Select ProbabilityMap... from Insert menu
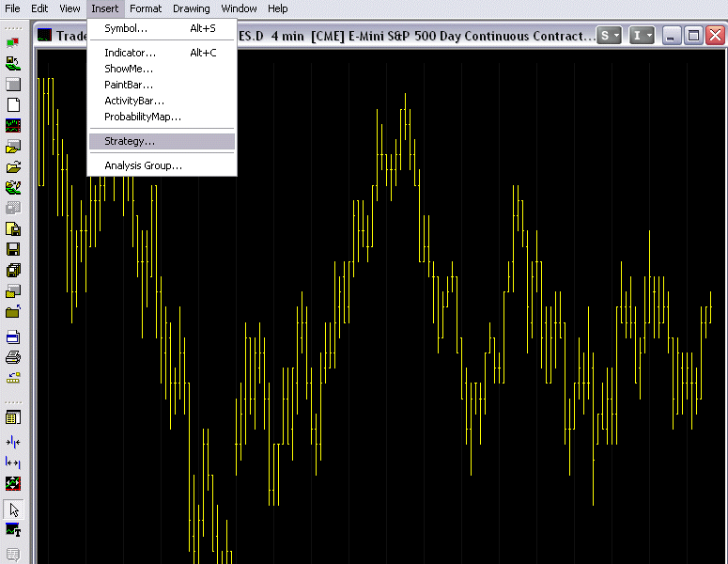The width and height of the screenshot is (728, 564). [142, 117]
